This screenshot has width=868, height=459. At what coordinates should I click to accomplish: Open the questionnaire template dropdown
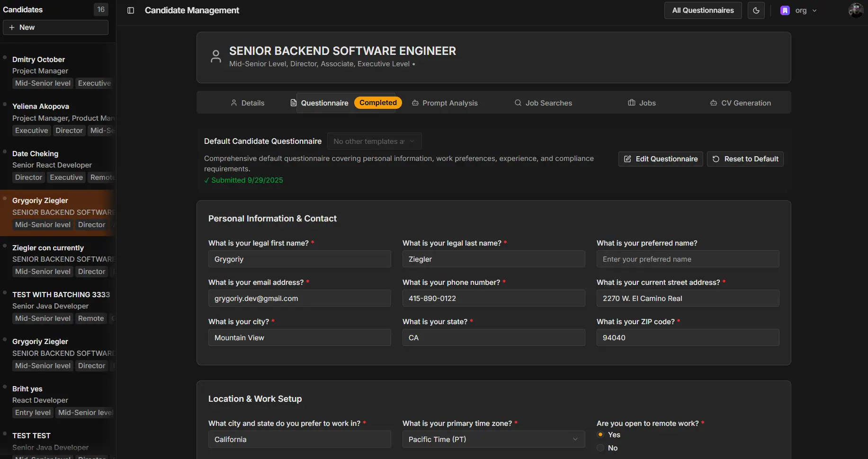374,141
